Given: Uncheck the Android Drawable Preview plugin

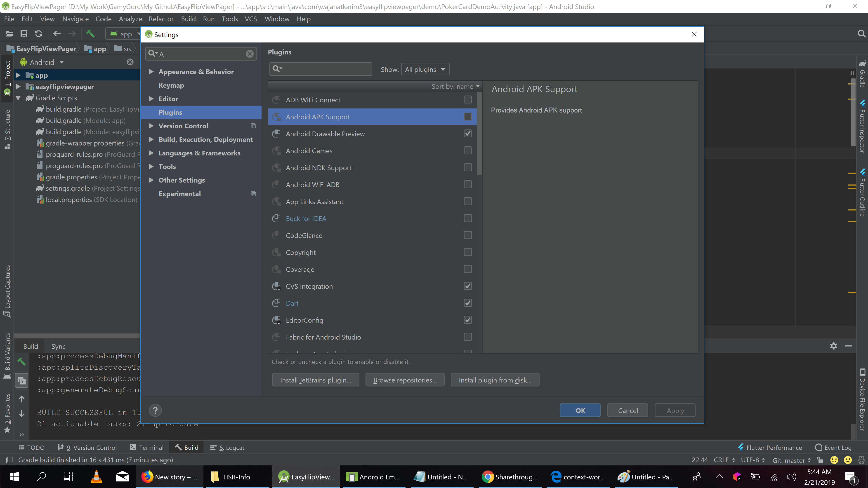Looking at the screenshot, I should 468,134.
